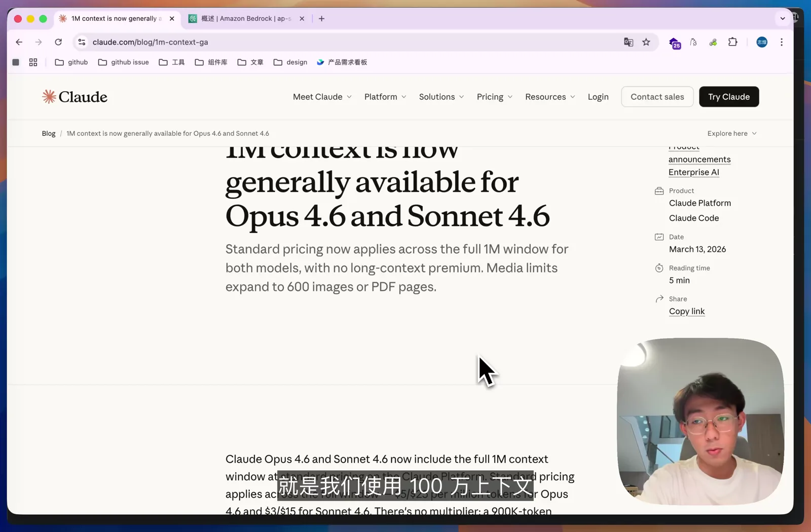Screen dimensions: 811x532
Task: Click the Claude Code product text
Action: pyautogui.click(x=694, y=218)
